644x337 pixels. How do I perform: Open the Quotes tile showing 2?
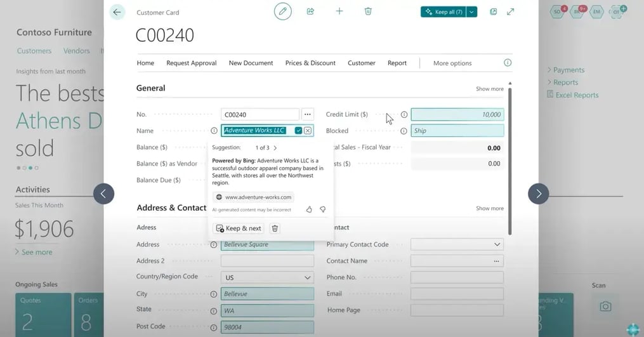[43, 315]
